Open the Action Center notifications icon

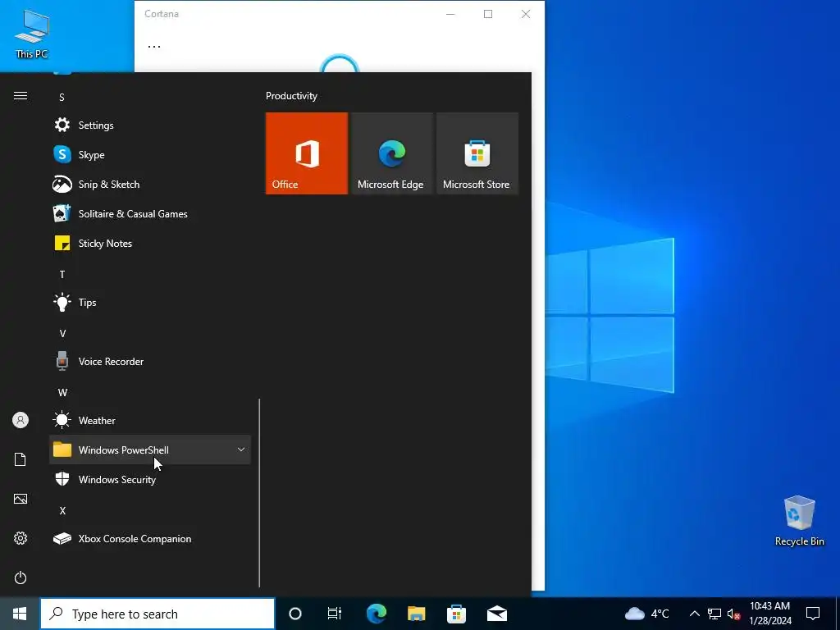point(813,614)
